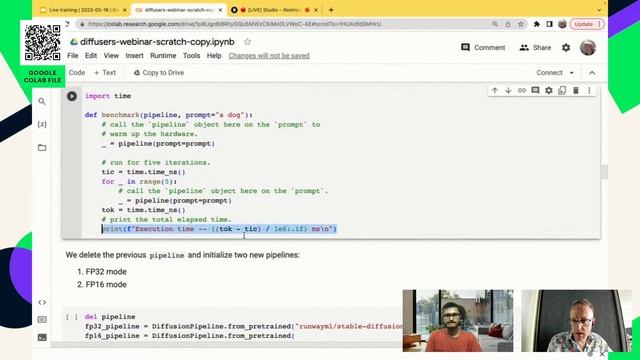Click Chrome Update button
The width and height of the screenshot is (640, 360).
(587, 24)
